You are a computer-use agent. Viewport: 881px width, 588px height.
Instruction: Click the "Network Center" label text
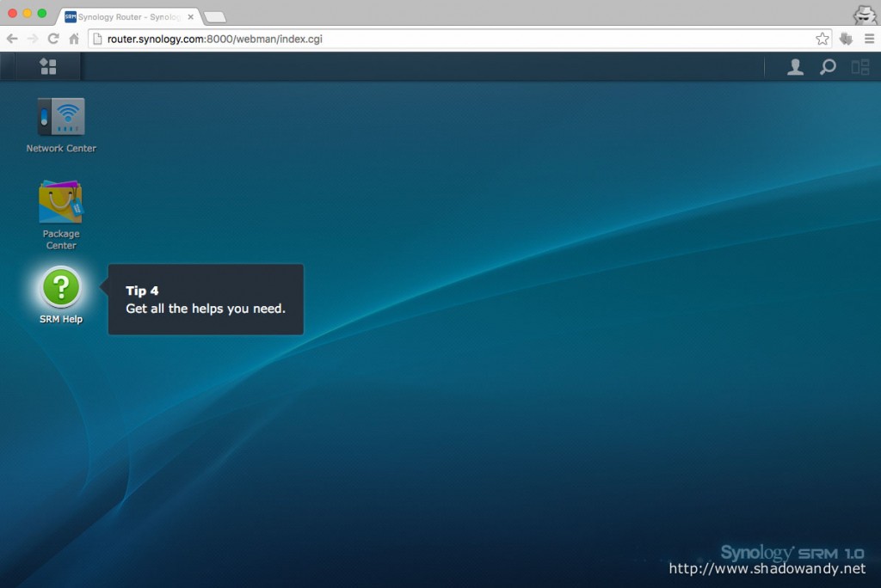pyautogui.click(x=61, y=148)
